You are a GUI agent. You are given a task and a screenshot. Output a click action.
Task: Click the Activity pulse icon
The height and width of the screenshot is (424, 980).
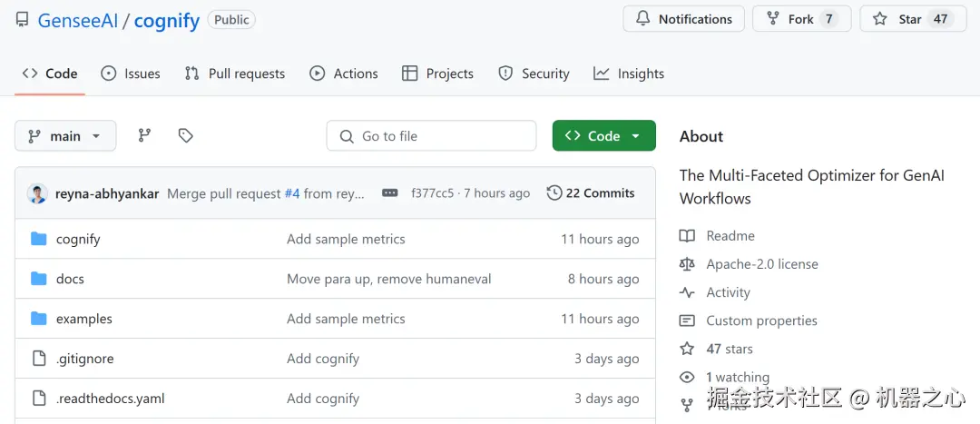point(688,292)
